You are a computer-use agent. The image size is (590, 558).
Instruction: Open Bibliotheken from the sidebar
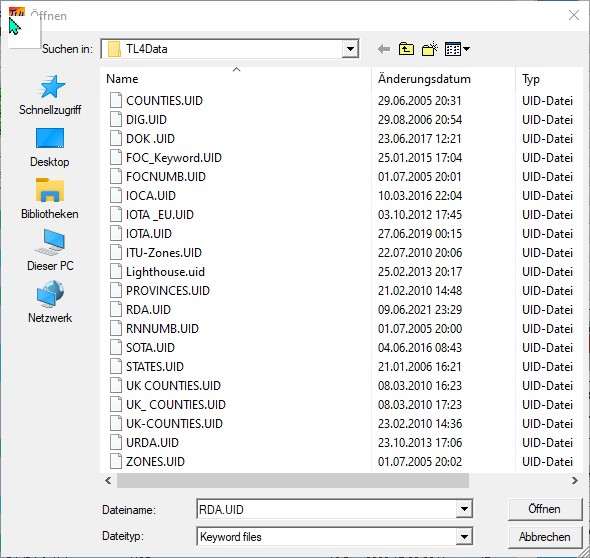tap(50, 199)
